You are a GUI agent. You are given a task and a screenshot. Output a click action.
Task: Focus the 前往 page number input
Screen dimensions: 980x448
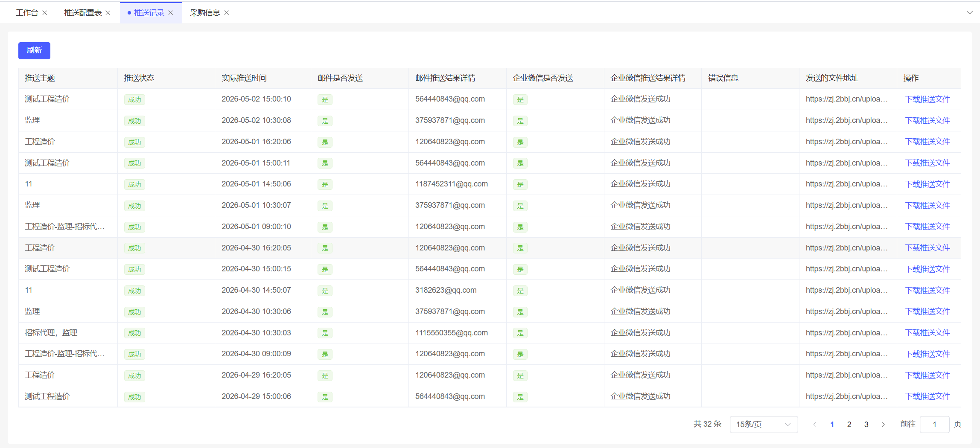click(934, 424)
